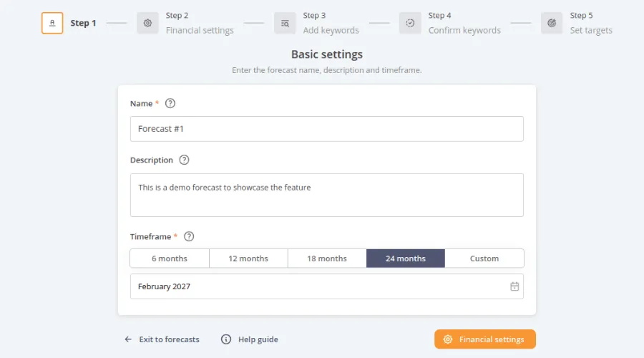The height and width of the screenshot is (358, 644).
Task: Click the Step 3 add keywords icon
Action: 285,23
